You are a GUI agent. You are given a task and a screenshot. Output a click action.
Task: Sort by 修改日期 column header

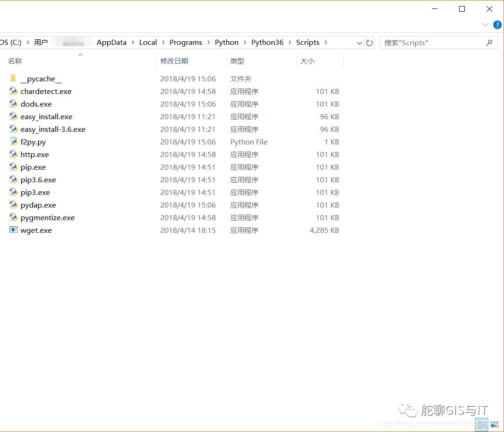pos(174,61)
